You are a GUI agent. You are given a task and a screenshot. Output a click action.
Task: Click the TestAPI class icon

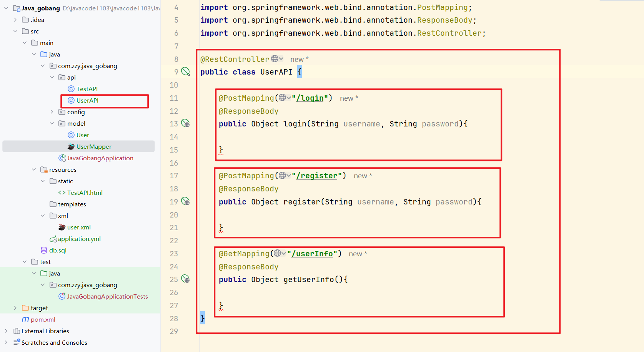[x=71, y=89]
